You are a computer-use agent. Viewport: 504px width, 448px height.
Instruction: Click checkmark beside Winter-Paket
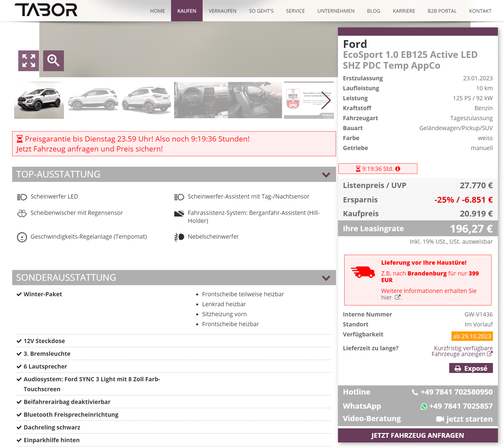coord(19,294)
